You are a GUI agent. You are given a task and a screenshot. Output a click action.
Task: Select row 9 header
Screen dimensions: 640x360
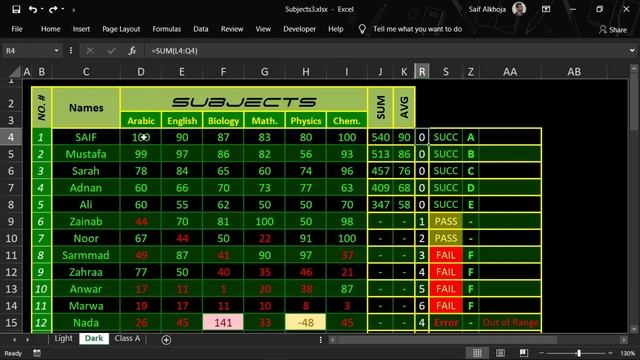tap(11, 221)
